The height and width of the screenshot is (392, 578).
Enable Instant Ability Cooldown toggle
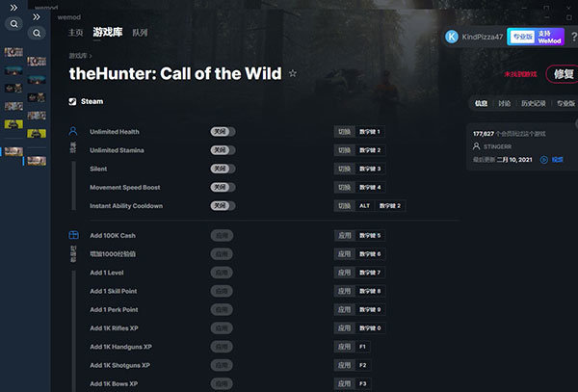click(x=223, y=206)
